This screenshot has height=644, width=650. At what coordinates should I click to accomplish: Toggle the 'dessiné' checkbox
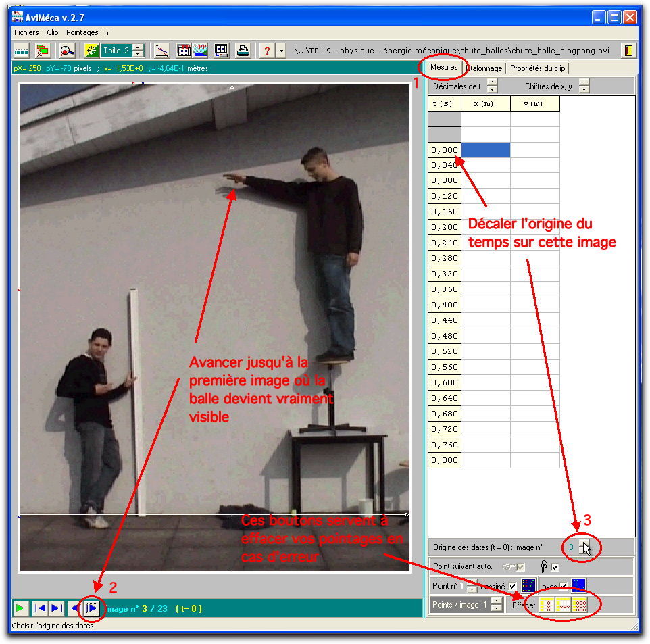coord(512,586)
